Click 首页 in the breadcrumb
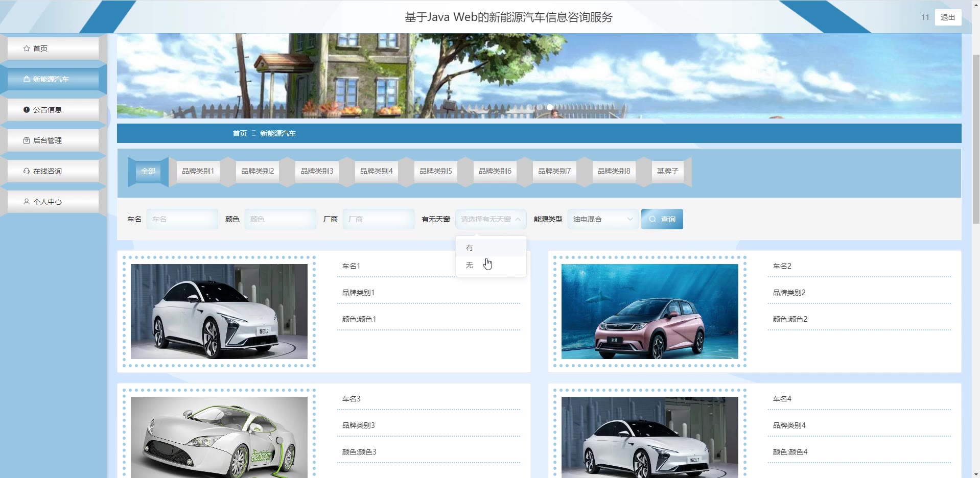The width and height of the screenshot is (980, 478). pos(240,133)
